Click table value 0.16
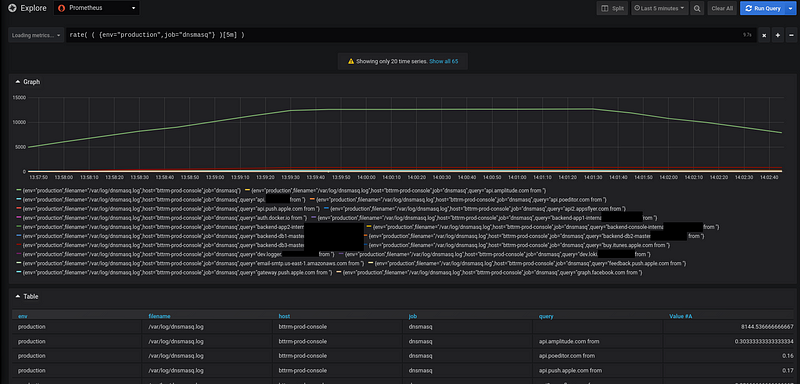The image size is (800, 384). [x=788, y=355]
